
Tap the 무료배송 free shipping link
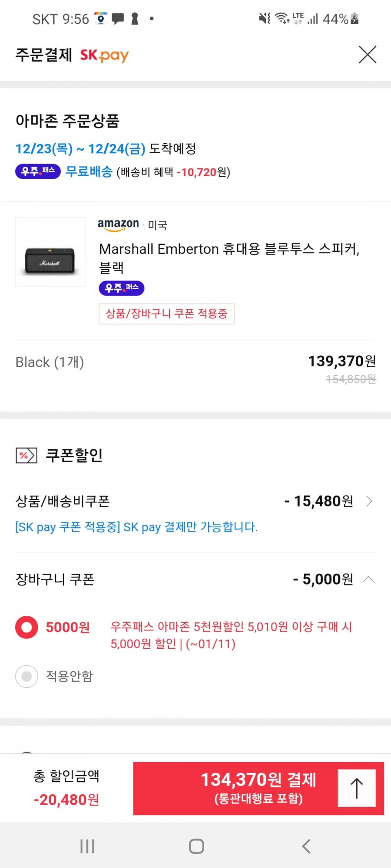click(x=89, y=171)
